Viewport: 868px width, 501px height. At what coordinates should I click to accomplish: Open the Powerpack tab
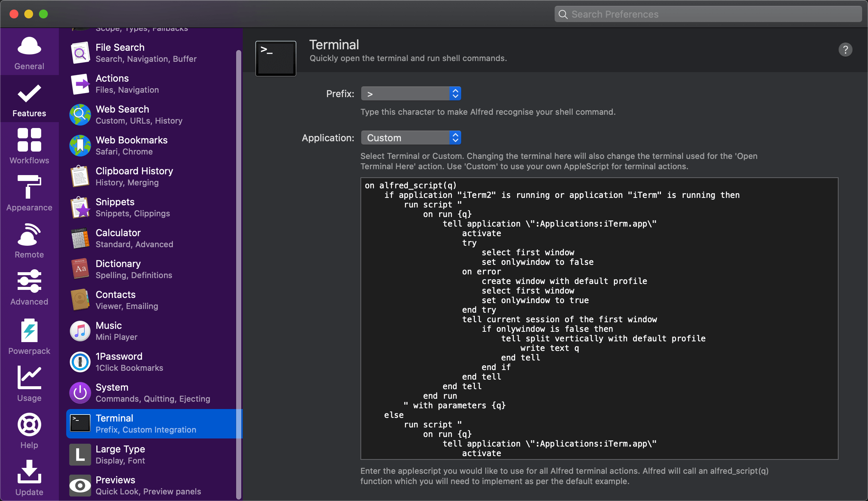29,336
